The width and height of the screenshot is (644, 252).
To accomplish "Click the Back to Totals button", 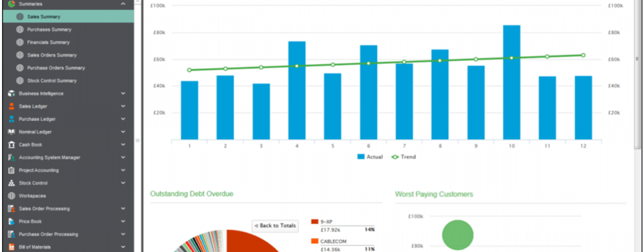I will [x=275, y=226].
